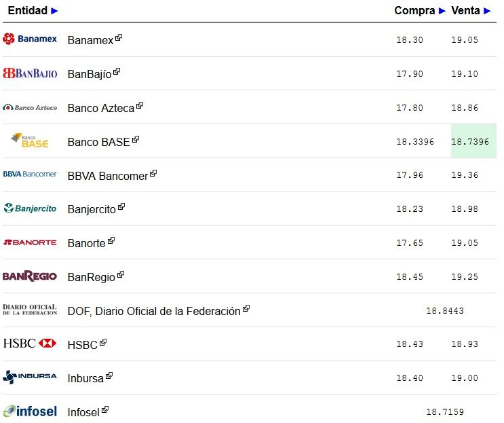Select HSBC venta value 18.93
Viewport: 504px width, 423px height.
click(x=465, y=344)
